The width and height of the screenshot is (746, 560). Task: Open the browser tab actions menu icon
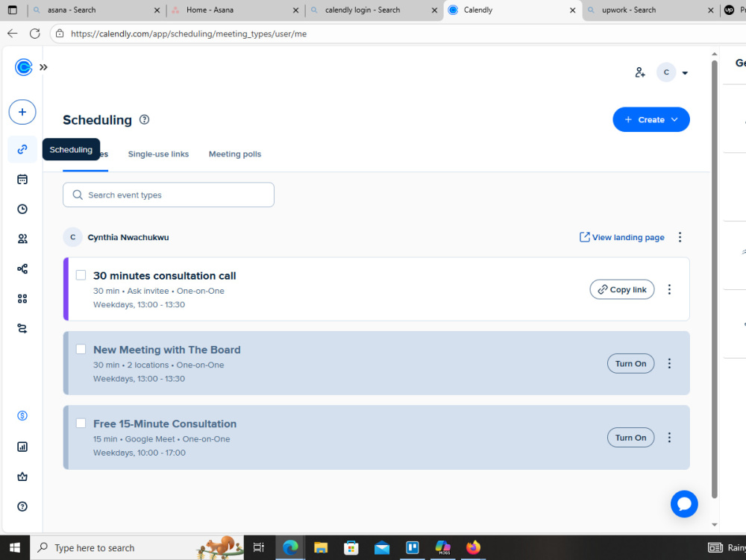[x=13, y=10]
